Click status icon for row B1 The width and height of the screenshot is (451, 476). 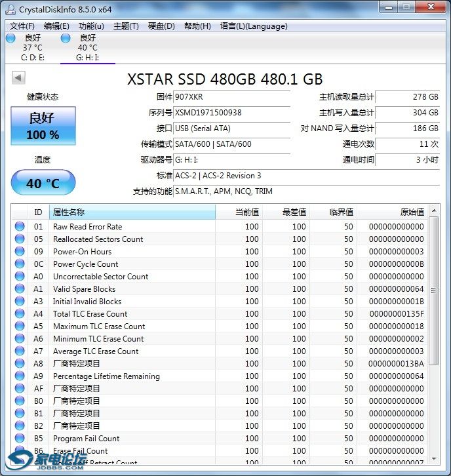20,413
